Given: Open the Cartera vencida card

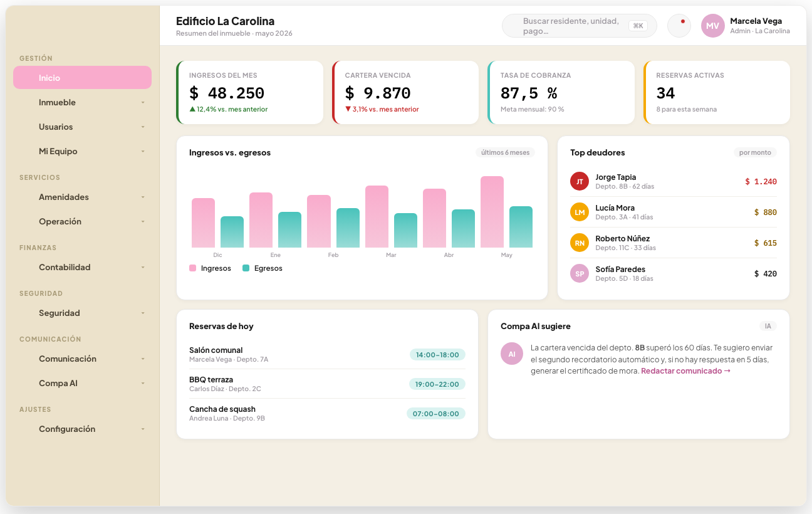Looking at the screenshot, I should pyautogui.click(x=405, y=92).
